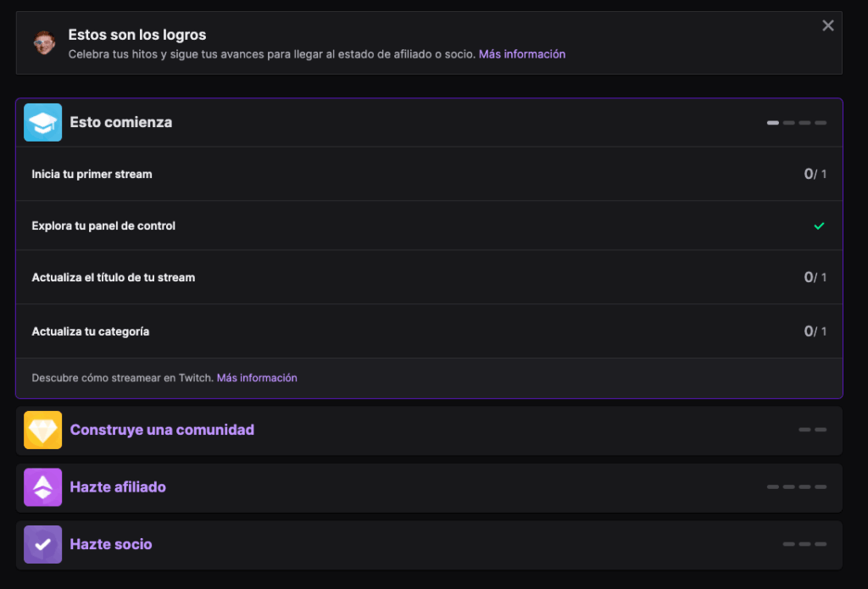Screen dimensions: 868x589
Task: Select the Inicia tu primer stream achievement row
Action: 424,174
